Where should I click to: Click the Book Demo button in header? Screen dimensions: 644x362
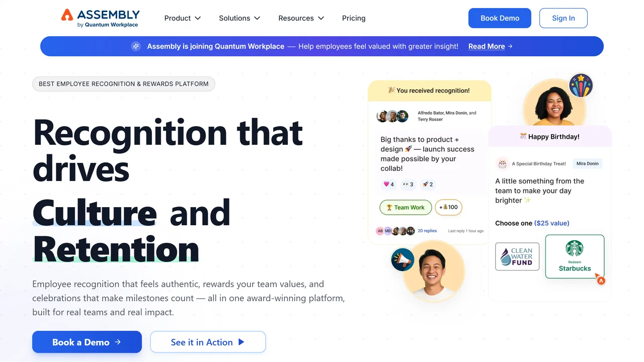click(x=500, y=18)
